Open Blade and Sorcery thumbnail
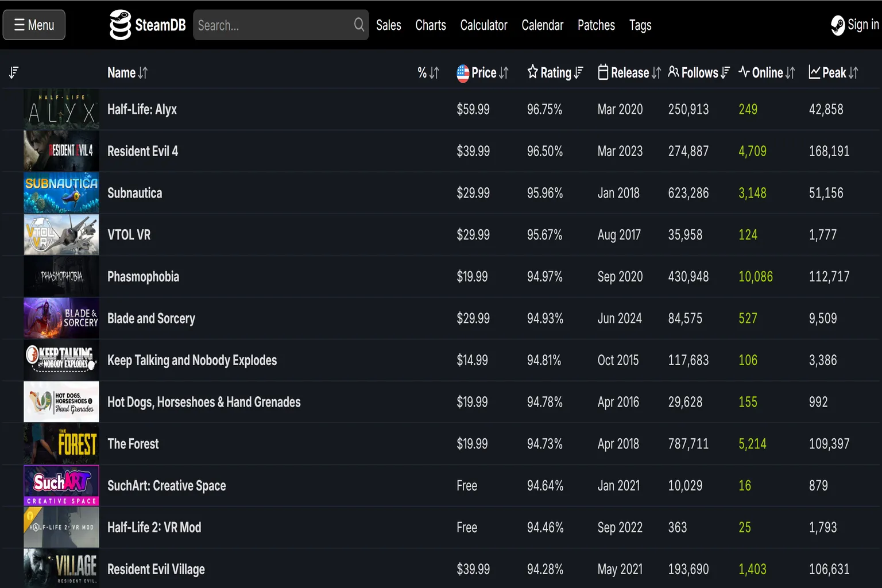The height and width of the screenshot is (588, 882). pyautogui.click(x=61, y=318)
